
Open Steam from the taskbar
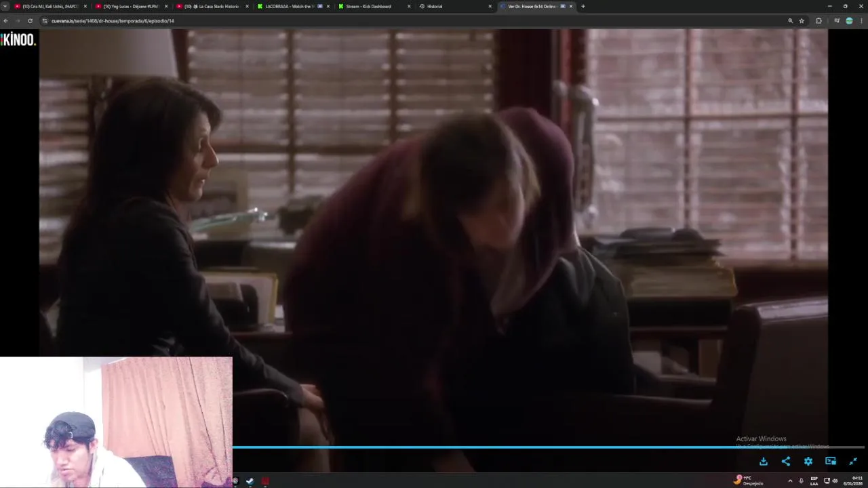250,481
